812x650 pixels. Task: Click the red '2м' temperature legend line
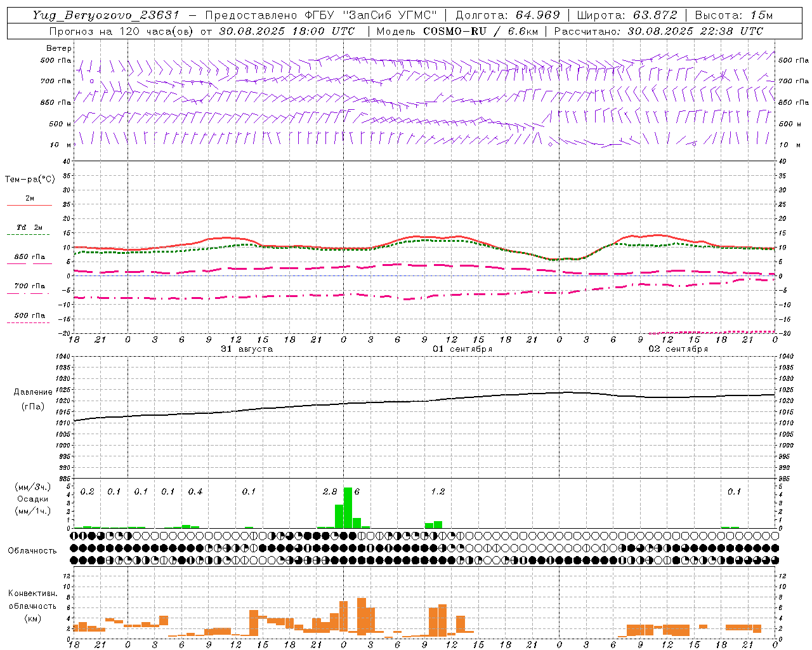[29, 205]
